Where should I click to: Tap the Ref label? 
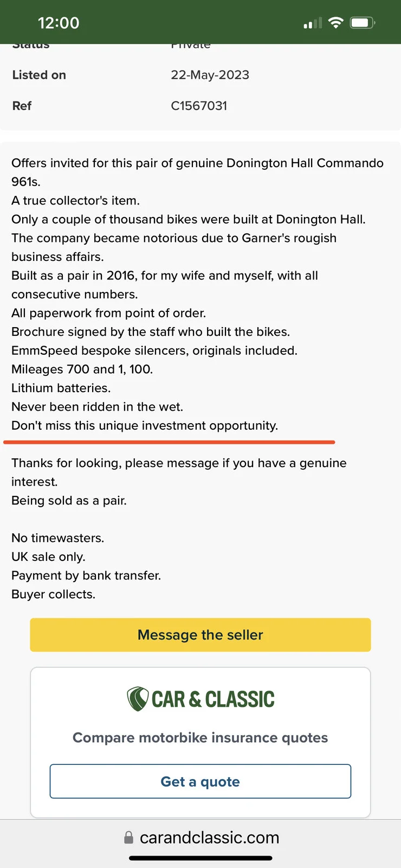tap(22, 106)
